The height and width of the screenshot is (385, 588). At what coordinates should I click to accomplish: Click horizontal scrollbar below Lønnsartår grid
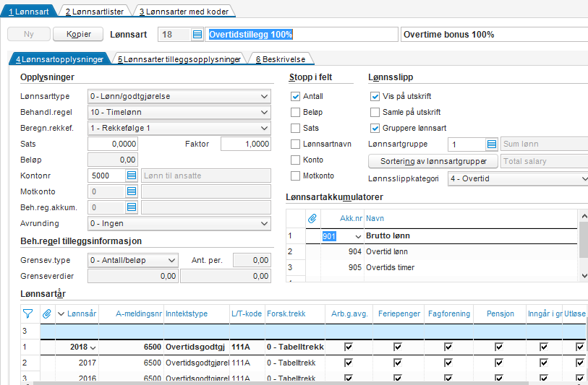[281, 383]
